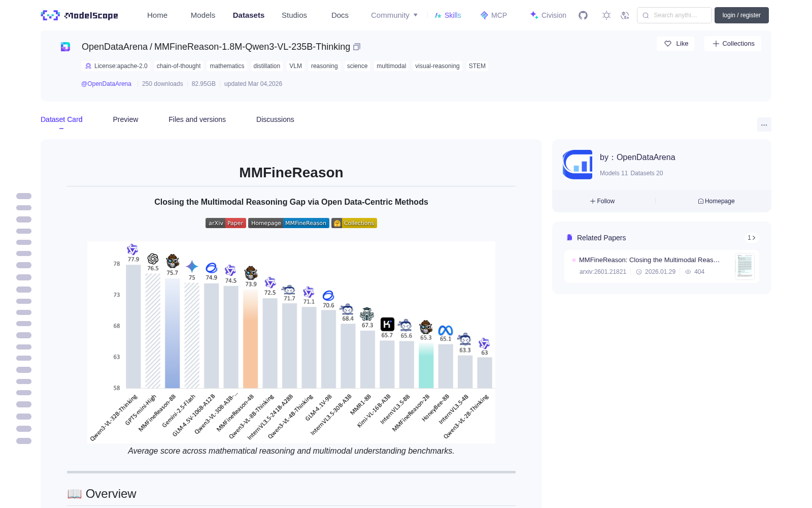Click the paper thumbnail in Related Papers

pyautogui.click(x=745, y=266)
